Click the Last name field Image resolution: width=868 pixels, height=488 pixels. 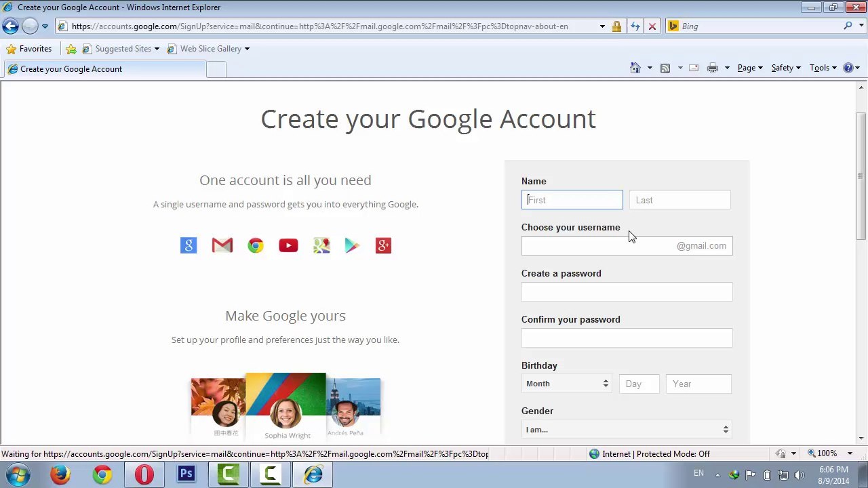click(x=680, y=200)
